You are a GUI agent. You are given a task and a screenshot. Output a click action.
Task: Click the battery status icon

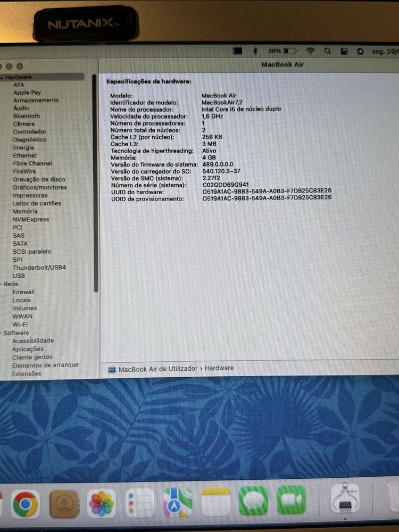[x=290, y=51]
